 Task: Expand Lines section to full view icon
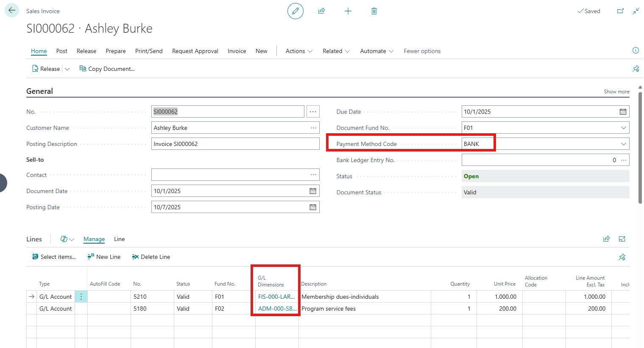[622, 239]
